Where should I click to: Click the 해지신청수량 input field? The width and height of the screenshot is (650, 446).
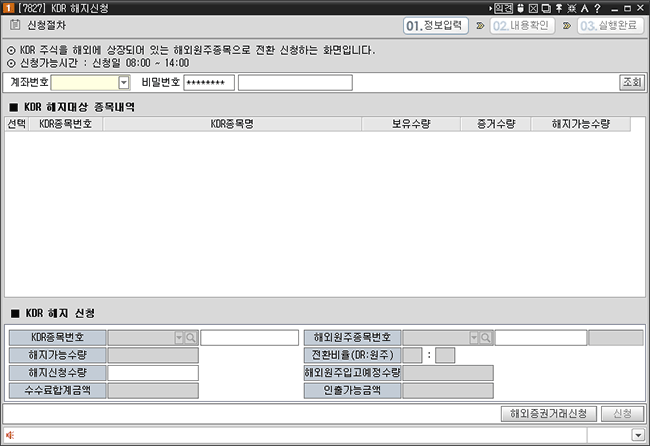tap(153, 373)
